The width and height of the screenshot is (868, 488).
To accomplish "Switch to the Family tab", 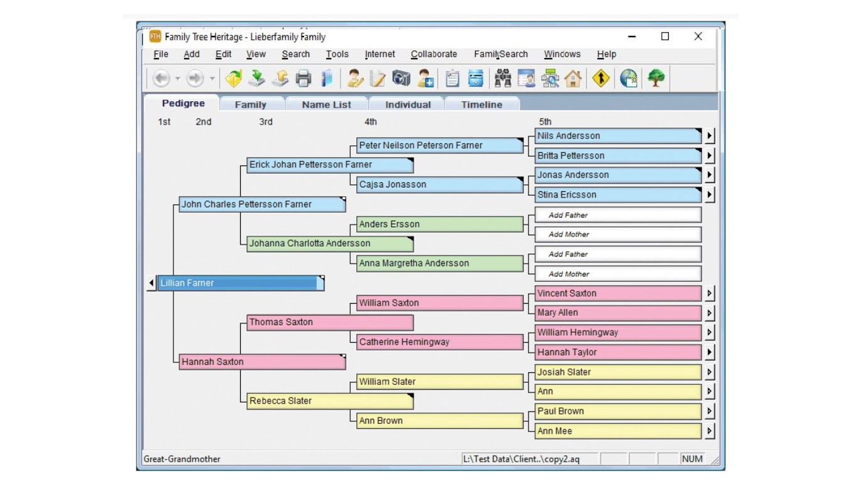I will 251,104.
